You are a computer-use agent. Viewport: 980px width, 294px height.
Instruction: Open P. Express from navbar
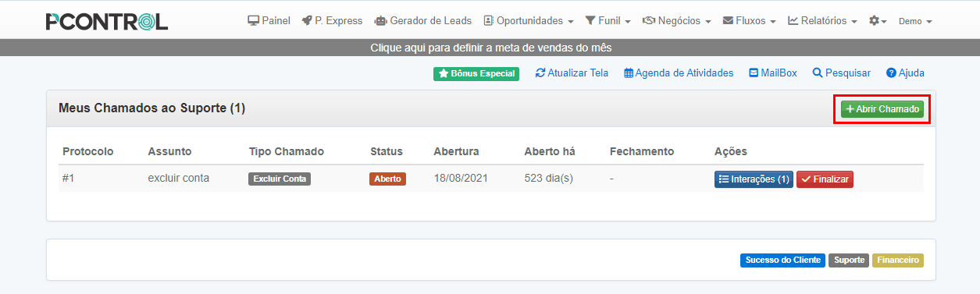pyautogui.click(x=332, y=21)
